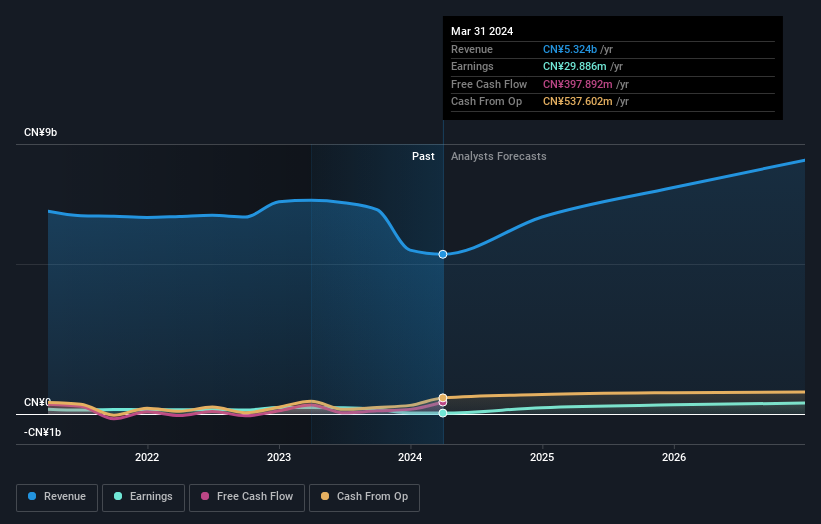Viewport: 821px width, 524px height.
Task: Click the CN¥29.886m earnings value
Action: 574,66
